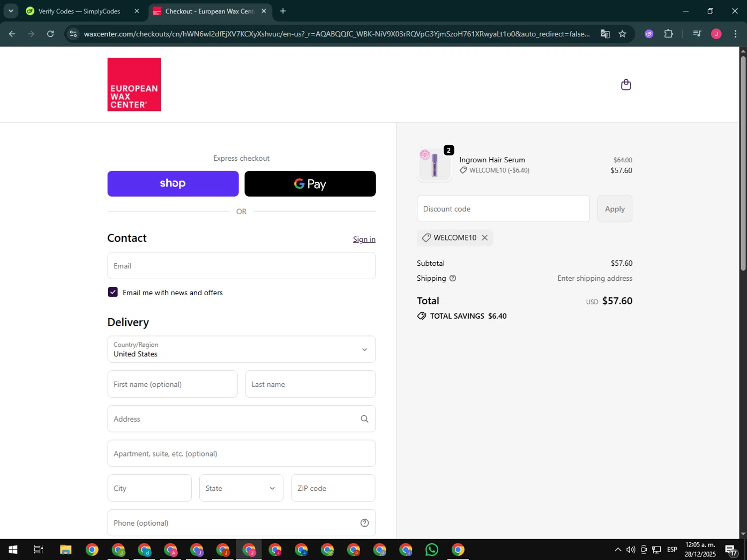
Task: Open the browser Extensions puzzle icon
Action: [668, 34]
